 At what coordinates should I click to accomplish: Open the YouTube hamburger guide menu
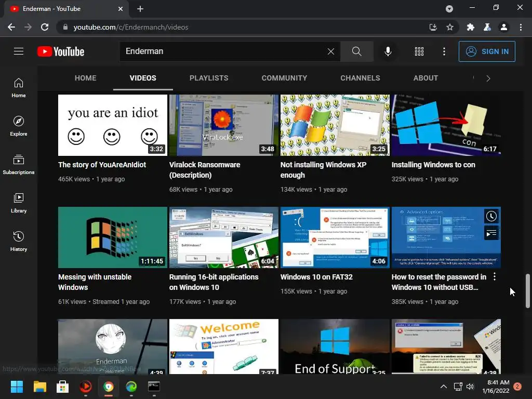click(19, 51)
